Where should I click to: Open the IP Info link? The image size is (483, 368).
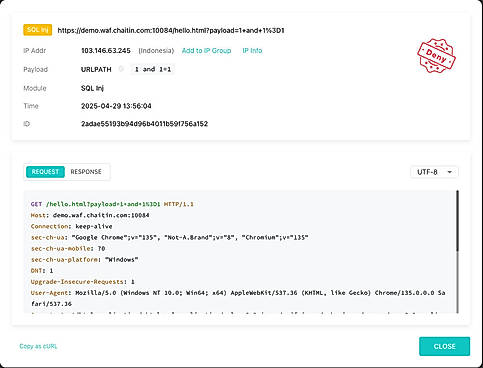click(252, 51)
